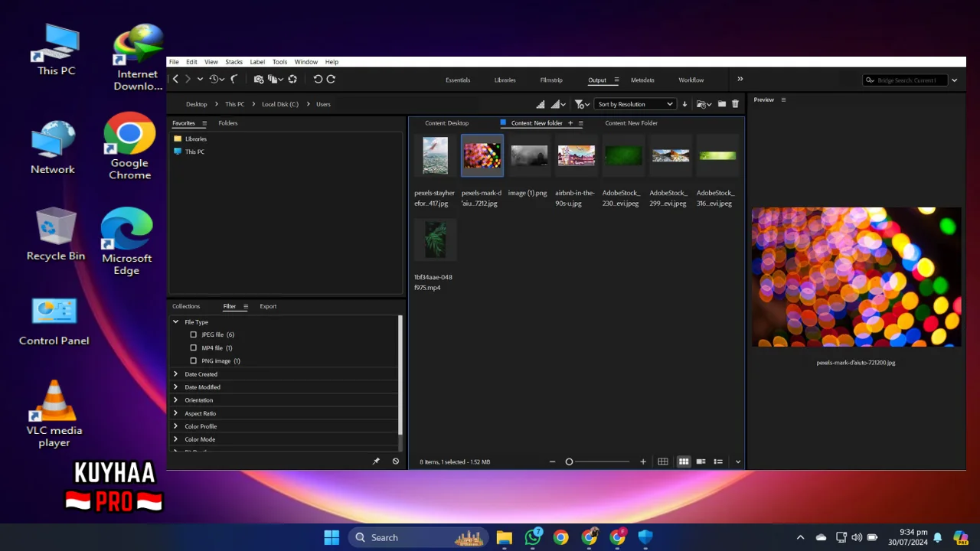The width and height of the screenshot is (980, 551).
Task: Click the thumbnail quality staircase icon
Action: (x=541, y=104)
